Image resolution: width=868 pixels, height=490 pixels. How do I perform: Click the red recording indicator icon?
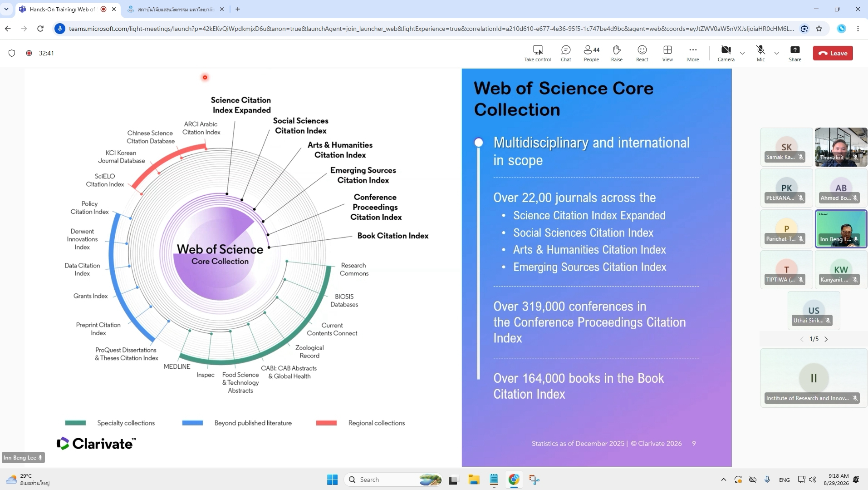pyautogui.click(x=29, y=53)
